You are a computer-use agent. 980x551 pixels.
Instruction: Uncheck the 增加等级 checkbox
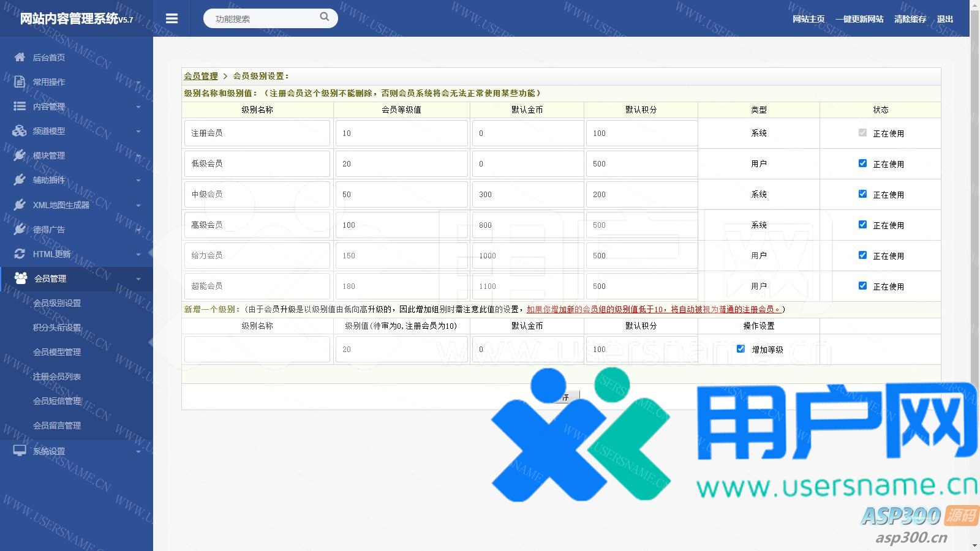click(x=741, y=349)
